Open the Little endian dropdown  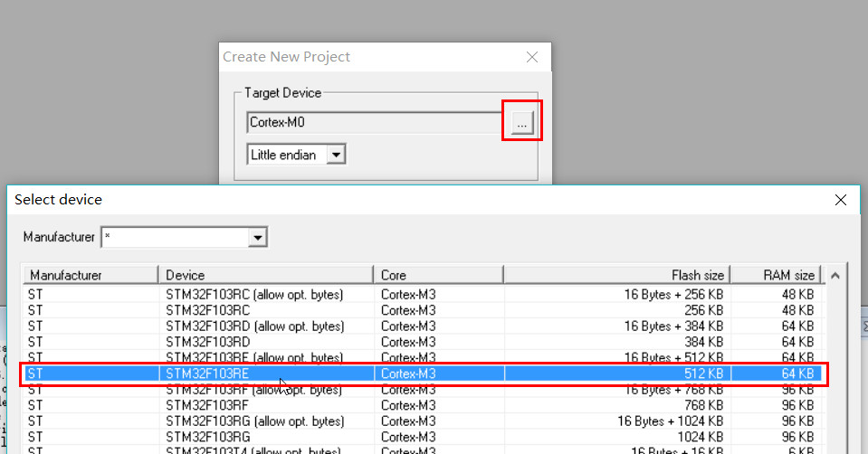pos(336,155)
